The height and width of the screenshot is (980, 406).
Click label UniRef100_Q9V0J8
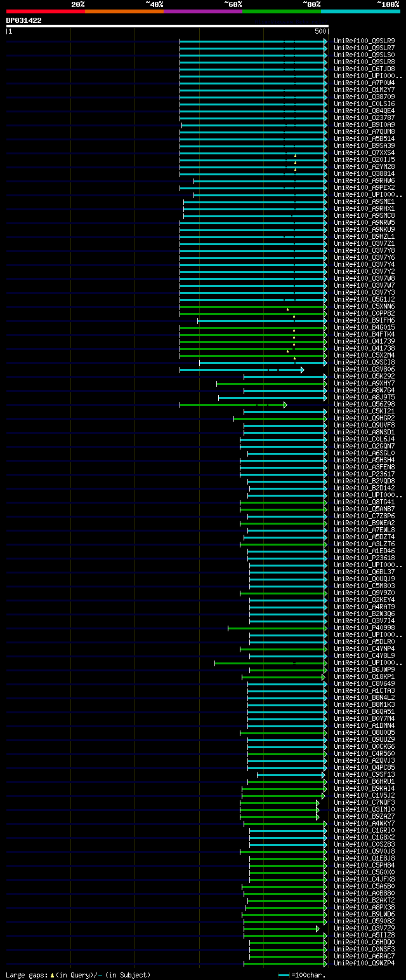point(364,851)
